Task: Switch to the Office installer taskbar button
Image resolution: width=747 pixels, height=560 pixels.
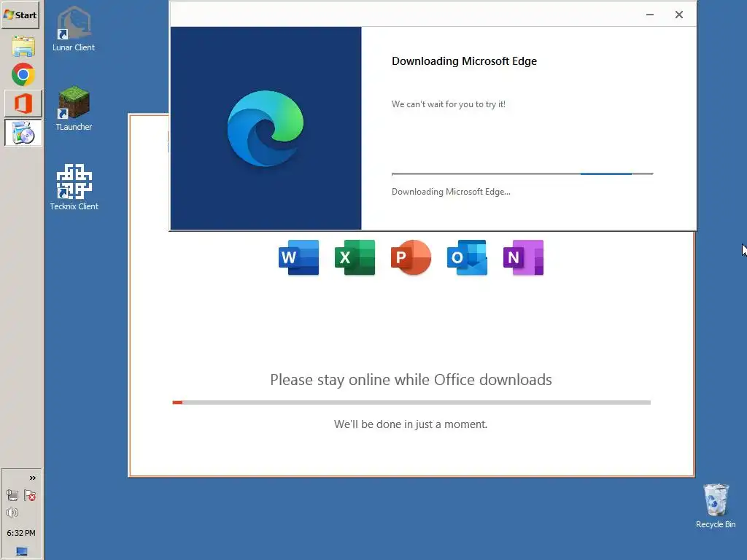Action: [23, 104]
